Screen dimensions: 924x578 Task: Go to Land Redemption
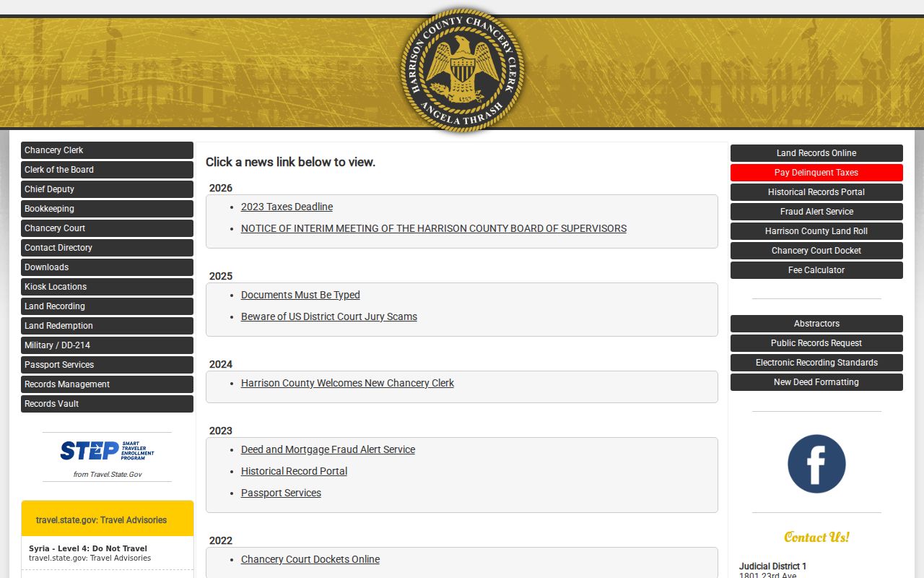(107, 326)
